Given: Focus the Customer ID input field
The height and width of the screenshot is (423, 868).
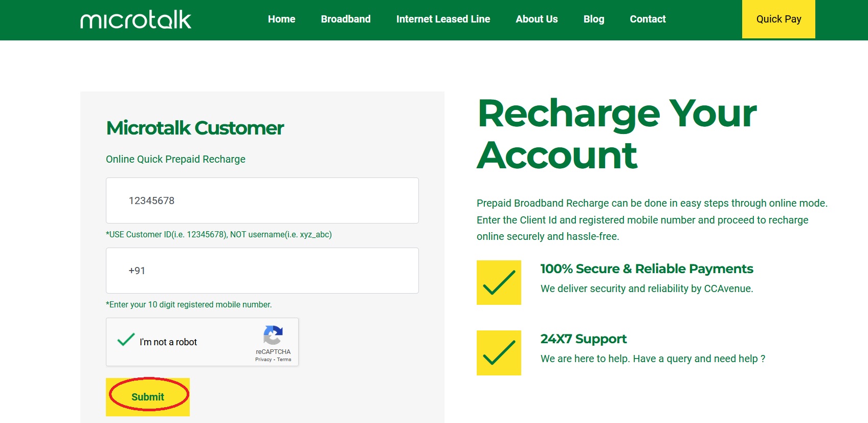Looking at the screenshot, I should pos(262,201).
